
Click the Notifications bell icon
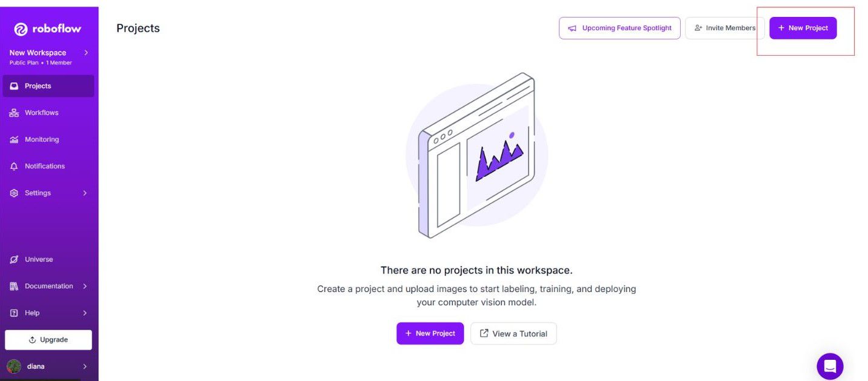click(x=14, y=166)
